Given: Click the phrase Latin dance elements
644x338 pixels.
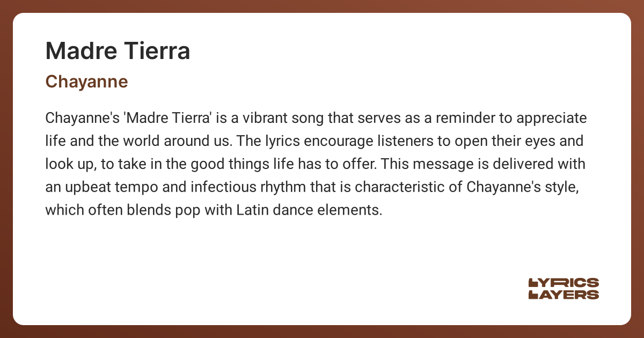Looking at the screenshot, I should pyautogui.click(x=309, y=210).
